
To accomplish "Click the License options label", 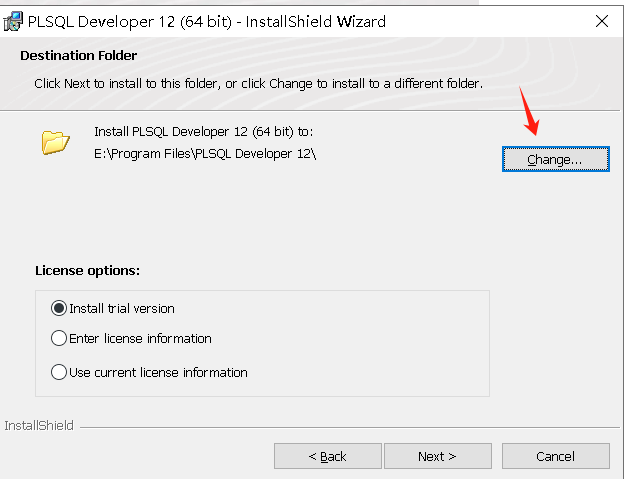I will point(87,270).
